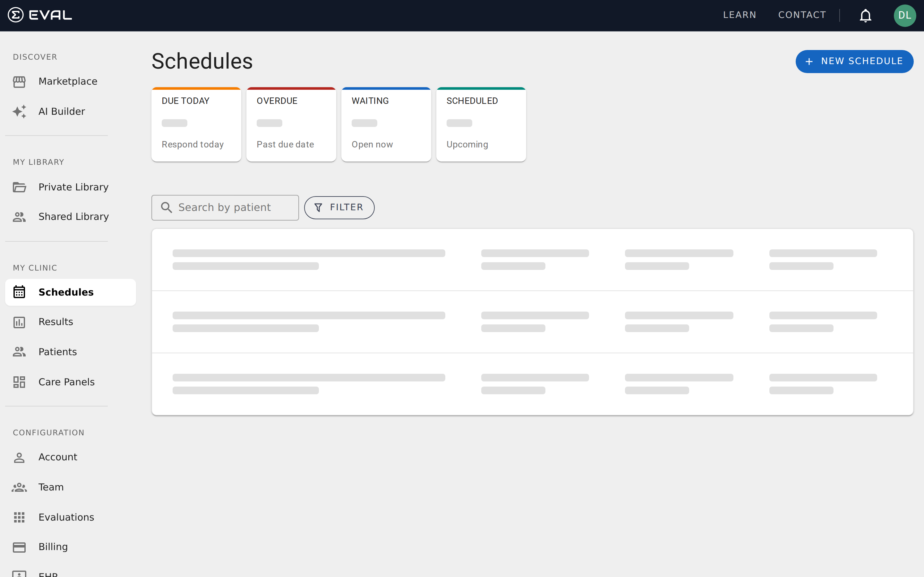Open the Private Library folder icon
This screenshot has width=924, height=577.
(x=19, y=187)
